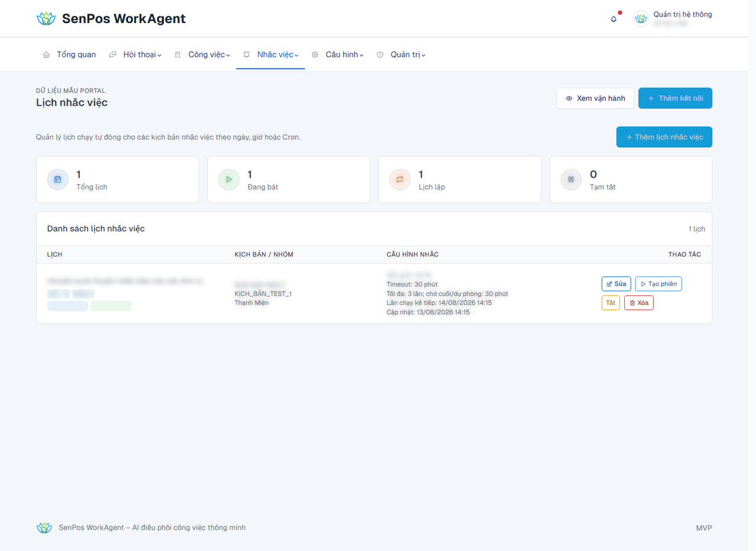The width and height of the screenshot is (756, 551).
Task: Click the home icon beside Tổng quan
Action: click(46, 54)
